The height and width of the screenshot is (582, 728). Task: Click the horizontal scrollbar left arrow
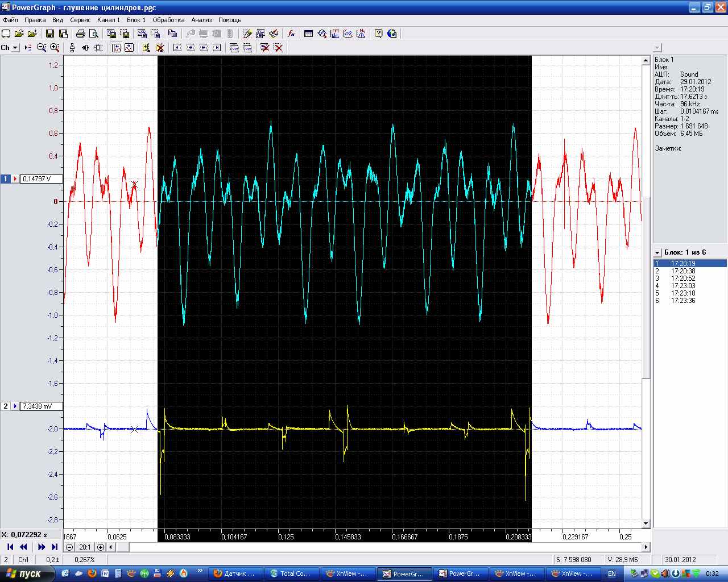[111, 547]
